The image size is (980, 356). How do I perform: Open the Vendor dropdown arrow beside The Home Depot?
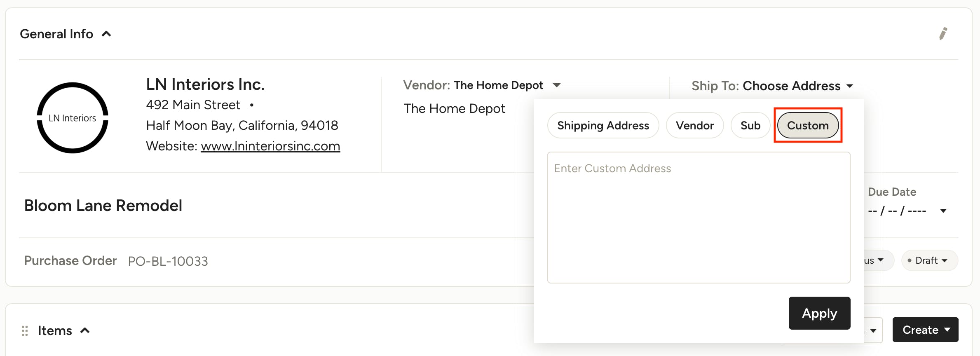(x=557, y=85)
